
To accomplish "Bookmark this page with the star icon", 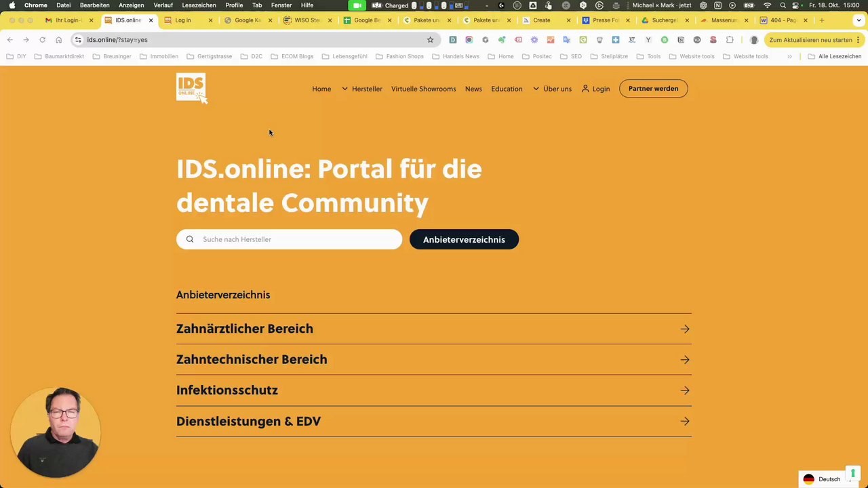I will click(430, 40).
